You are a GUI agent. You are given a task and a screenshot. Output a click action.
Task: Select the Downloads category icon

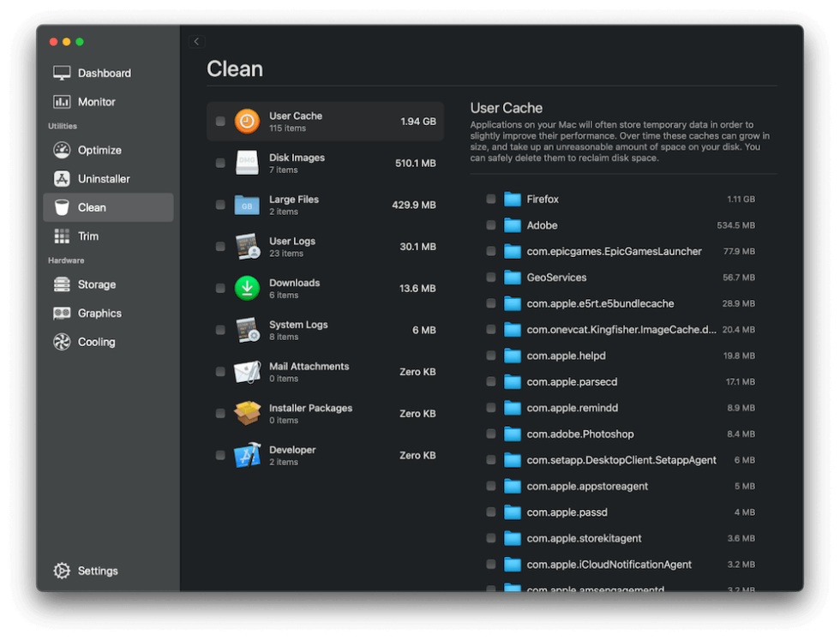tap(247, 288)
